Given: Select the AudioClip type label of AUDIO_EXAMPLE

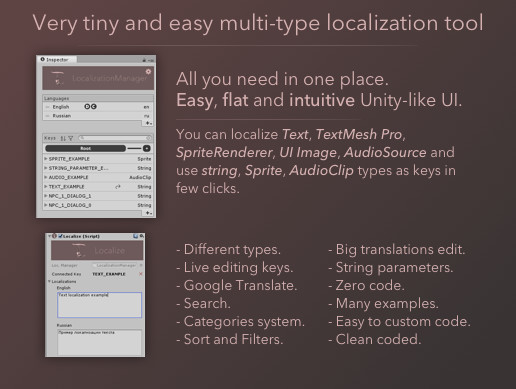Looking at the screenshot, I should [140, 177].
